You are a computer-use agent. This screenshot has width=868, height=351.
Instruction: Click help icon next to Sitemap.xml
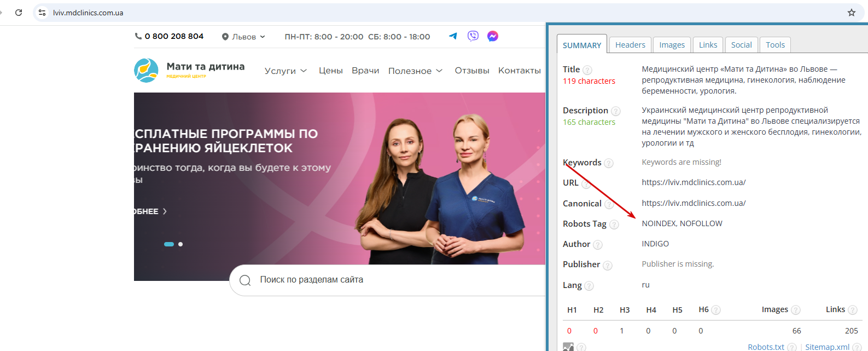857,347
